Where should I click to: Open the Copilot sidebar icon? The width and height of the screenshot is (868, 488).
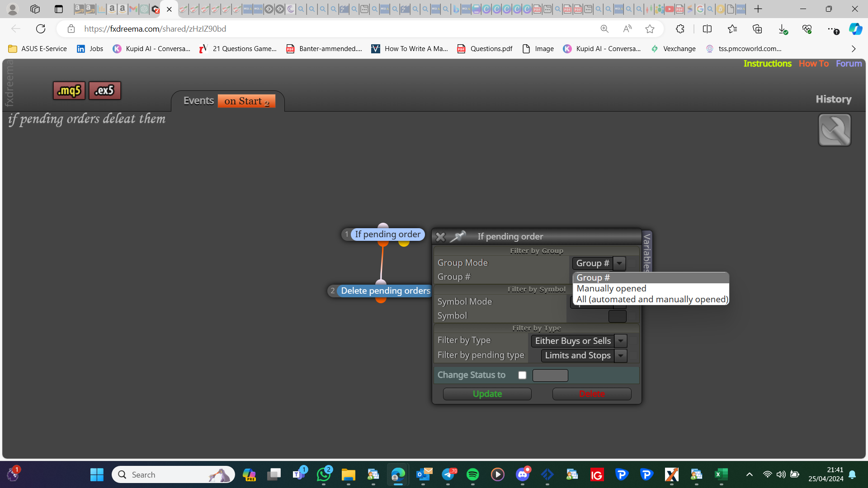click(855, 29)
